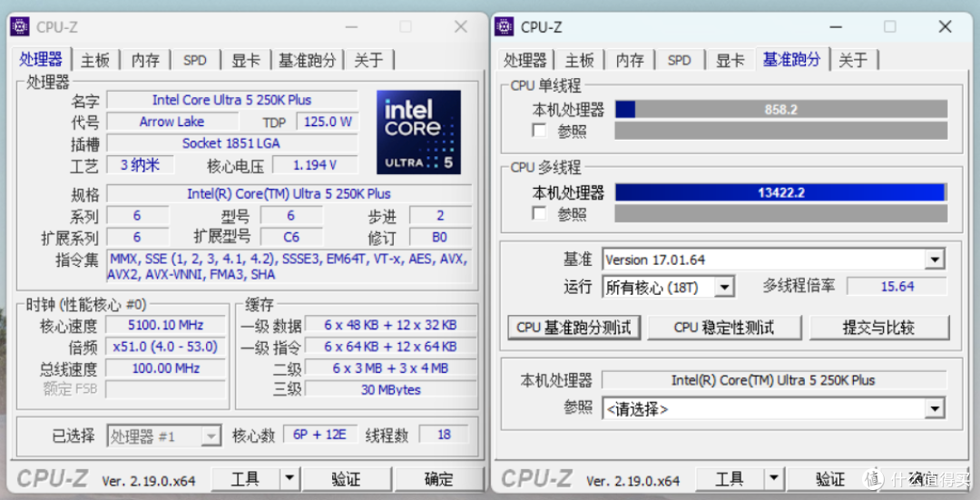Image resolution: width=980 pixels, height=500 pixels.
Task: Click multi-thread score bar 13422.2
Action: click(781, 192)
